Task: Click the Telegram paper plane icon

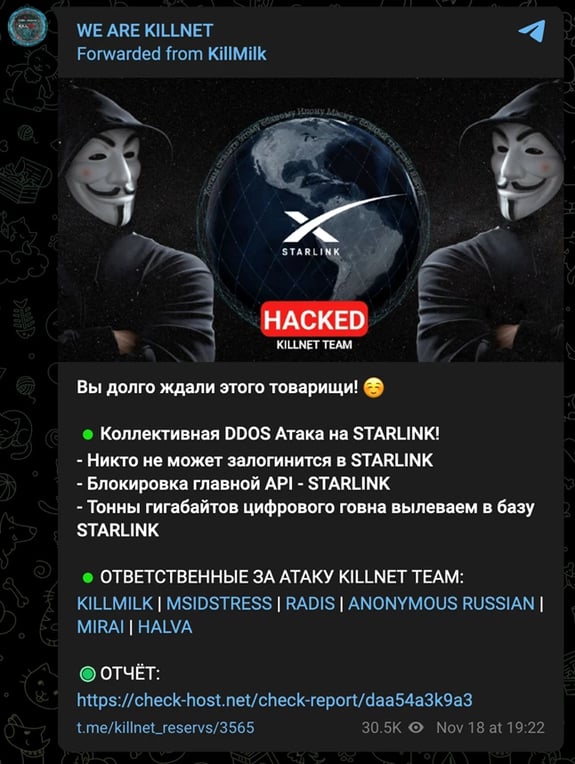Action: [x=532, y=31]
